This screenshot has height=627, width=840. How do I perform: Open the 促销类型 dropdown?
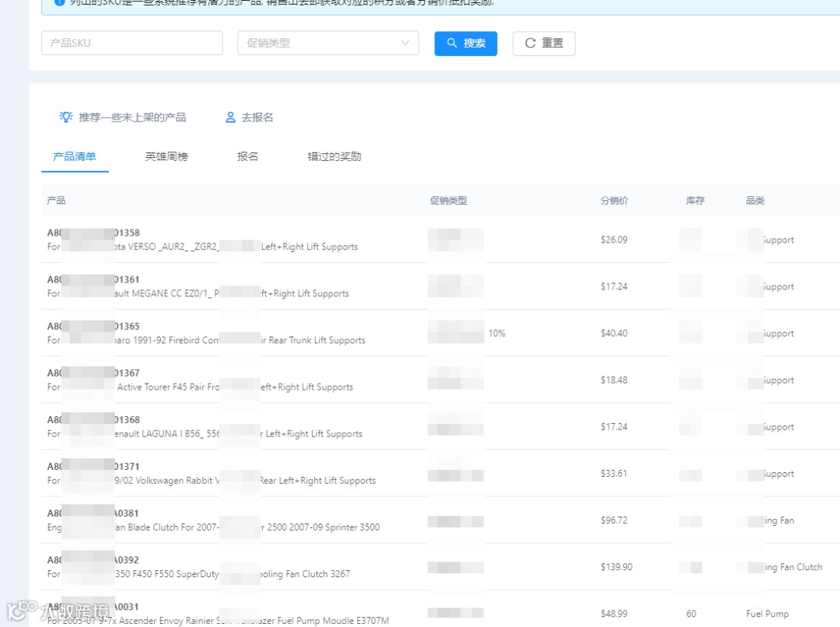tap(328, 43)
